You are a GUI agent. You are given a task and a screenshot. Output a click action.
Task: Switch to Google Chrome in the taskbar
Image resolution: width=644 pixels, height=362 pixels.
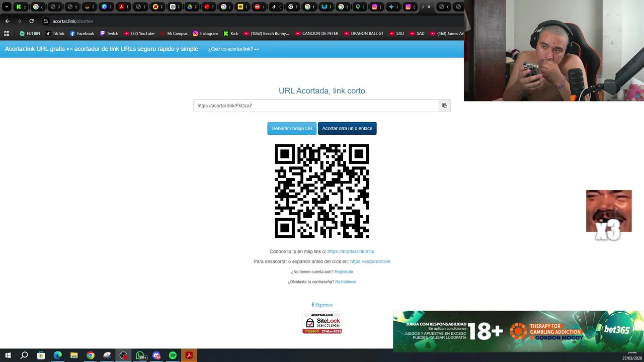pyautogui.click(x=91, y=355)
